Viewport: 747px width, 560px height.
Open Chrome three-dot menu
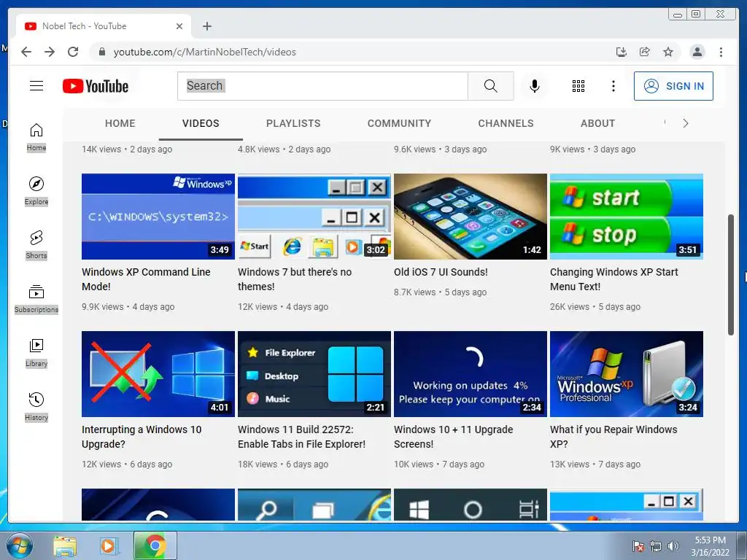tap(721, 52)
